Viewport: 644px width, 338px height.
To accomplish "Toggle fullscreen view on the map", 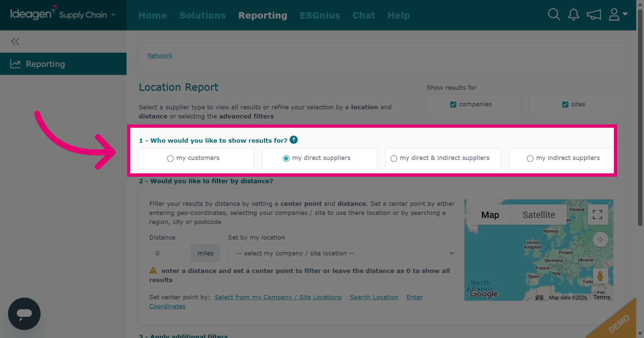I will coord(597,215).
